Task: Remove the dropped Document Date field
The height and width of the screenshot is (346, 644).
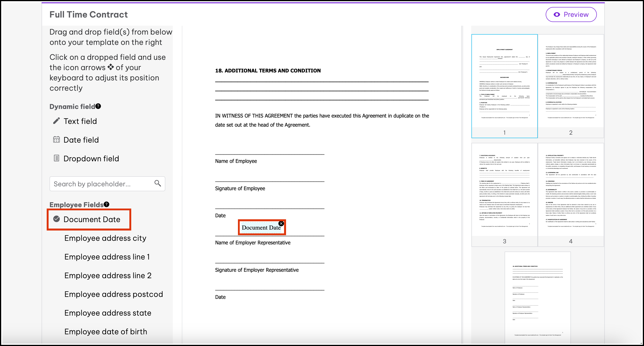Action: (x=281, y=223)
